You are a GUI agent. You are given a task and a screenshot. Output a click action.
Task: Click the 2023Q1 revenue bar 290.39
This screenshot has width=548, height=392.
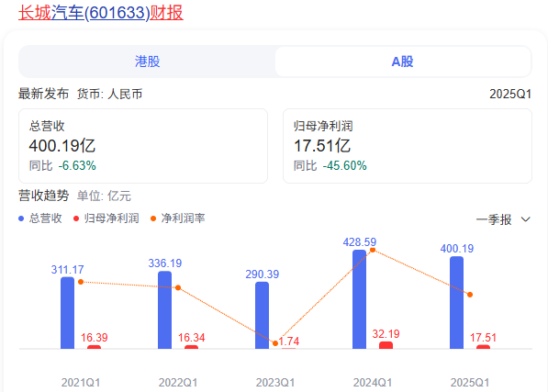tap(263, 315)
